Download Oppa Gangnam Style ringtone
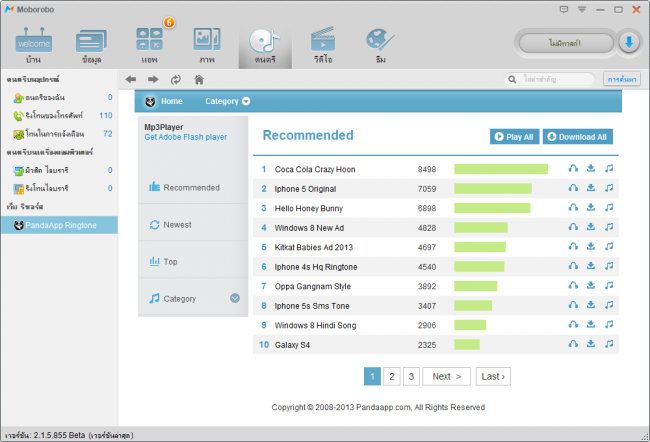 pos(591,285)
